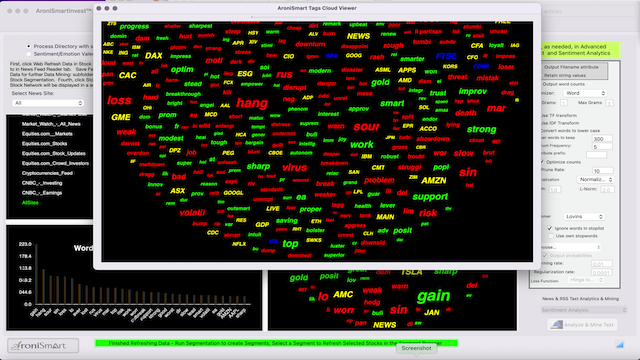
Task: Click minimum frequency field showing 5
Action: 602,147
